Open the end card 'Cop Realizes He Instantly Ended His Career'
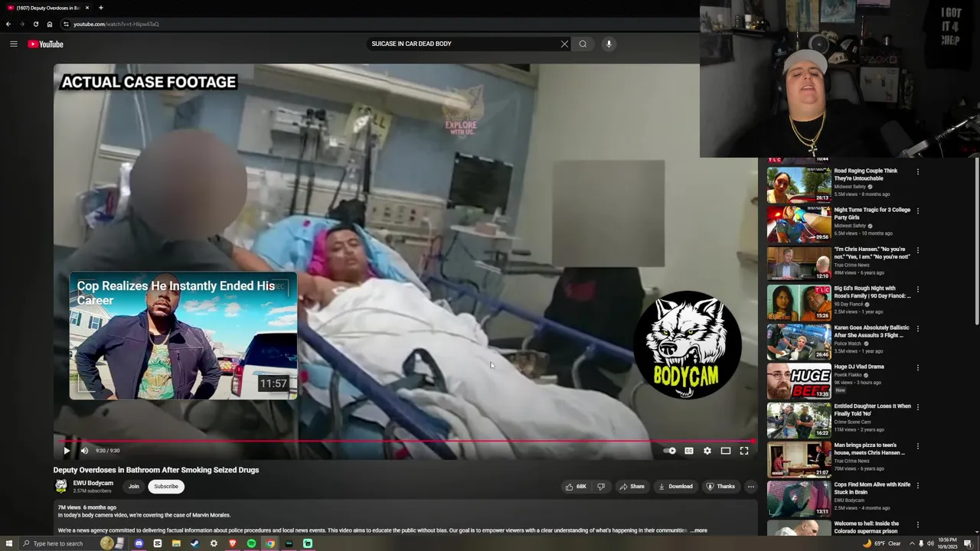 tap(183, 336)
